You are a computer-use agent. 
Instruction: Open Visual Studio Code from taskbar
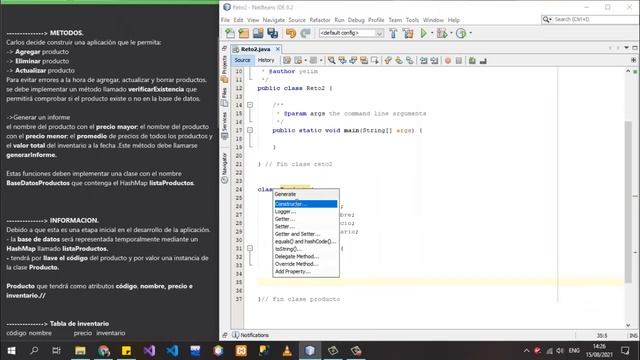tap(172, 351)
